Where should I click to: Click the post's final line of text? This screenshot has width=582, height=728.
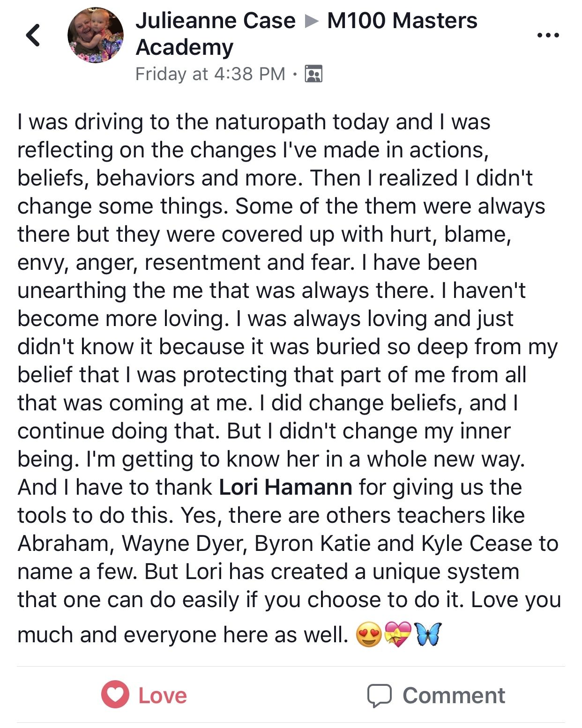click(x=183, y=635)
